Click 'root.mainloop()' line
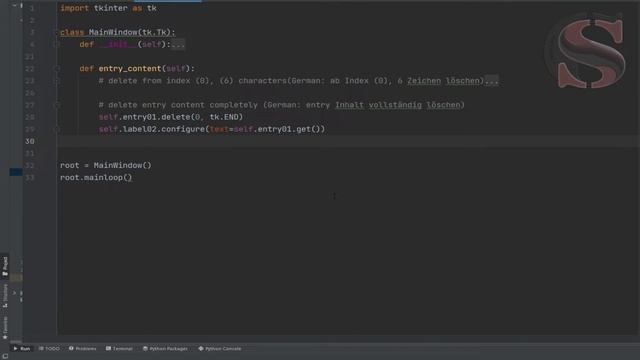Viewport: 640px width, 360px height. [x=96, y=178]
